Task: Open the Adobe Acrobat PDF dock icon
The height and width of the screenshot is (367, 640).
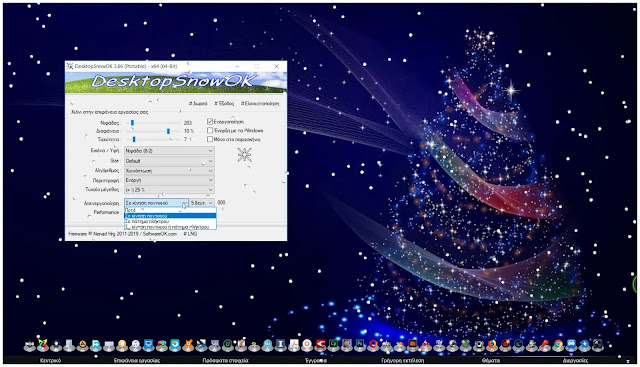Action: point(294,344)
